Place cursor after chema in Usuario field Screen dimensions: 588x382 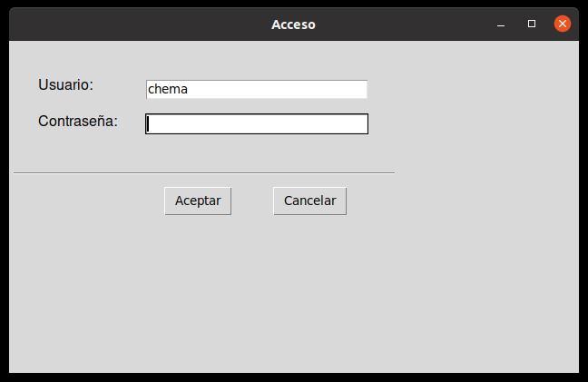pyautogui.click(x=189, y=89)
